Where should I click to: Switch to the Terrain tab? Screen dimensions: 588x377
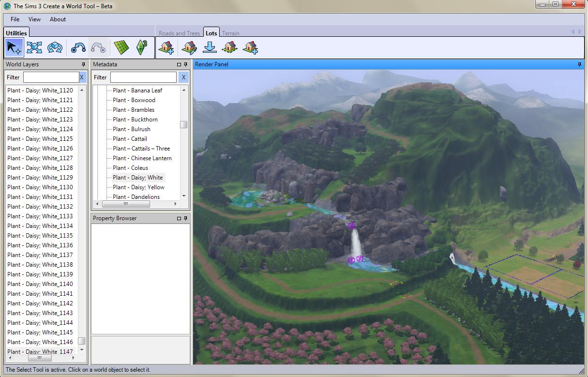tap(230, 33)
